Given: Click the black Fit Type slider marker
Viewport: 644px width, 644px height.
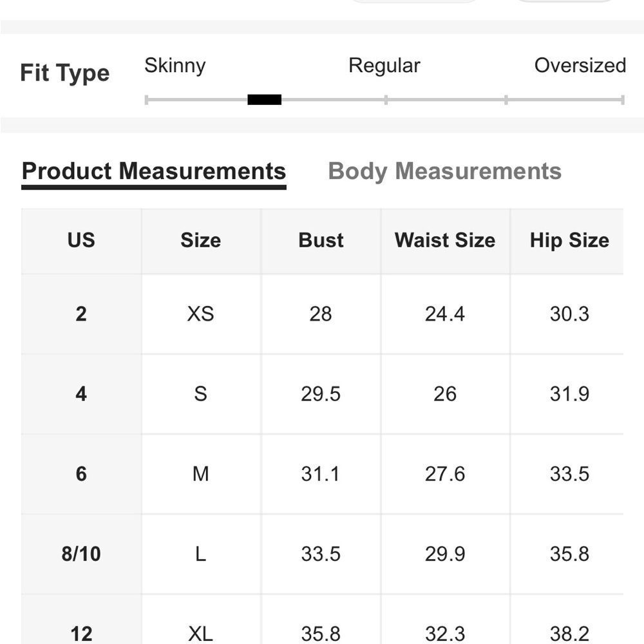Looking at the screenshot, I should [x=264, y=100].
